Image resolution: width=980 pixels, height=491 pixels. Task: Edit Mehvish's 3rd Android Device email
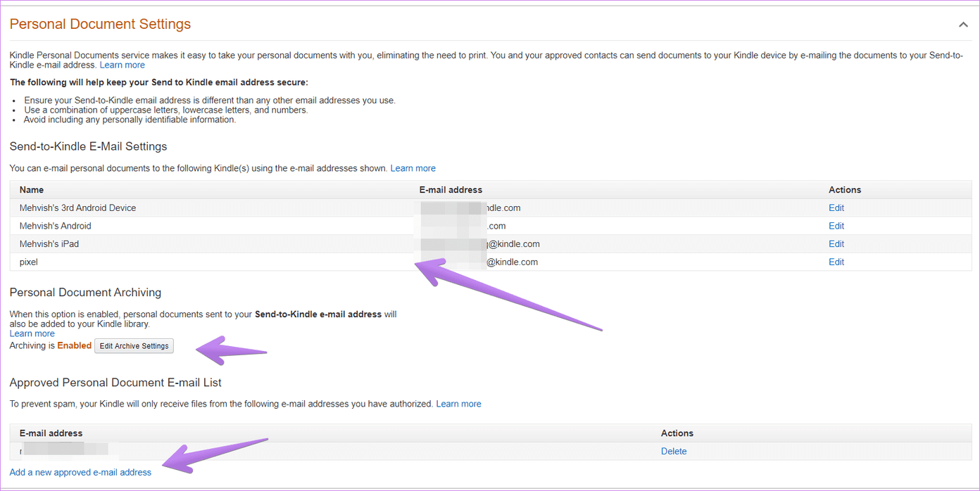point(836,208)
